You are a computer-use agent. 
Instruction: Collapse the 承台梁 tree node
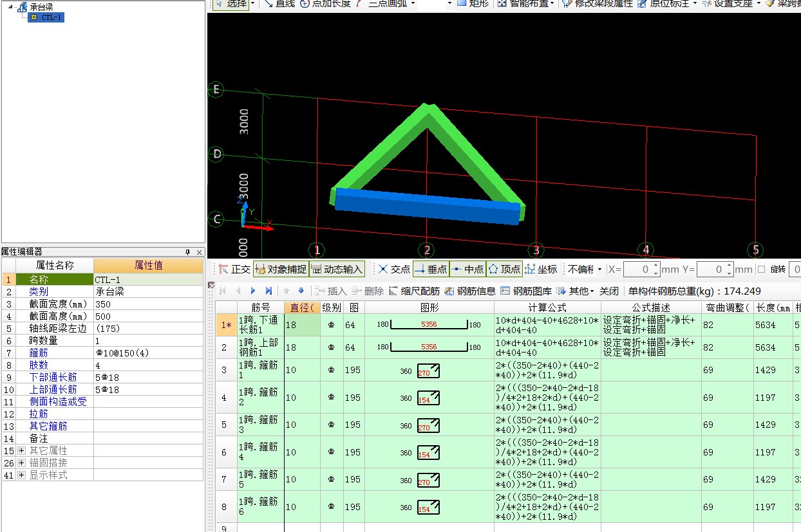10,7
